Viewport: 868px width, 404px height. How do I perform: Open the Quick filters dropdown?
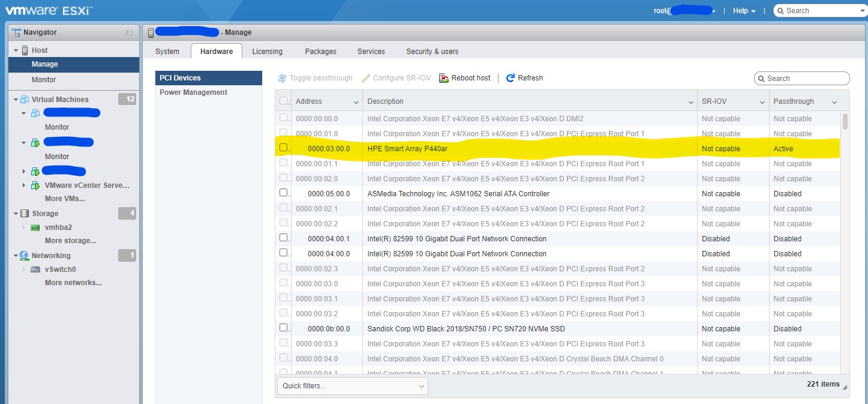coord(353,386)
